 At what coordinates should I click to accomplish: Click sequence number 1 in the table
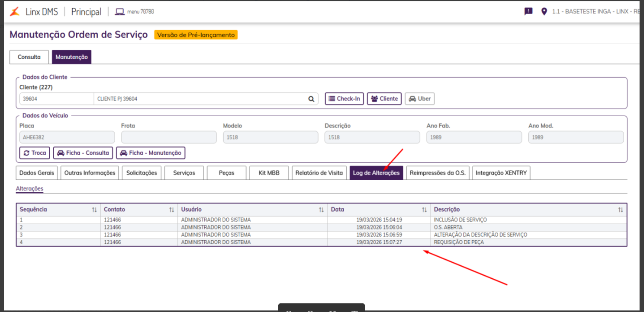tap(21, 220)
